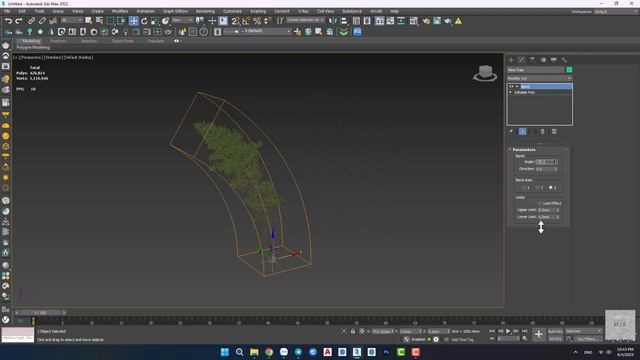Click the Redo arrow icon
This screenshot has height=360, width=640.
19,21
